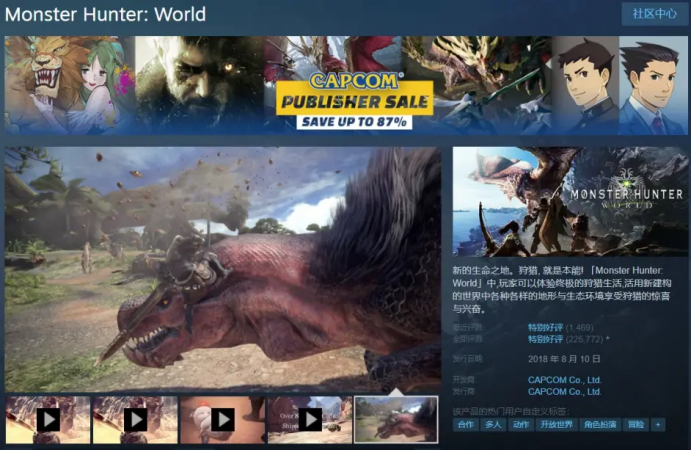The height and width of the screenshot is (450, 691).
Task: Open the 社区中心 community hub button
Action: tap(655, 14)
